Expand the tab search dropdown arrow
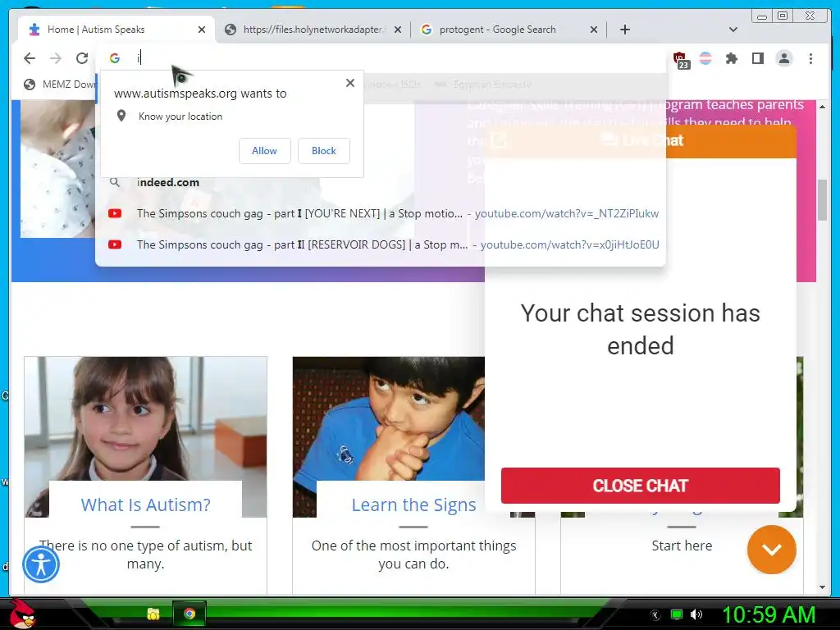This screenshot has width=840, height=630. [733, 30]
